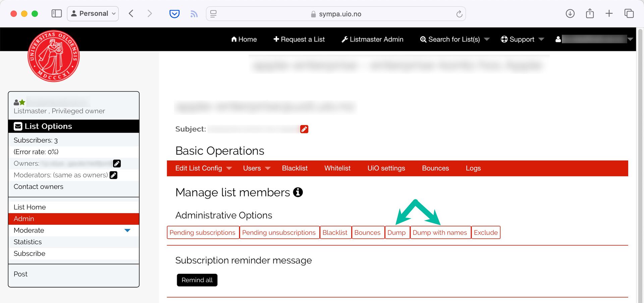Go to Home in top navigation

244,39
